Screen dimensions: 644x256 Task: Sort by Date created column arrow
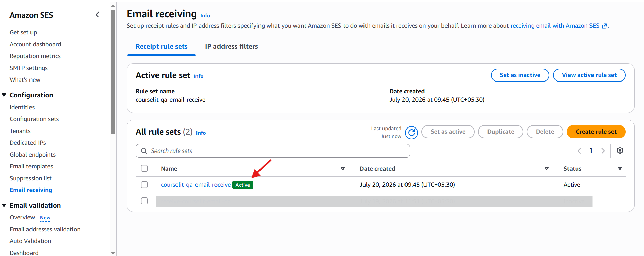(546, 168)
